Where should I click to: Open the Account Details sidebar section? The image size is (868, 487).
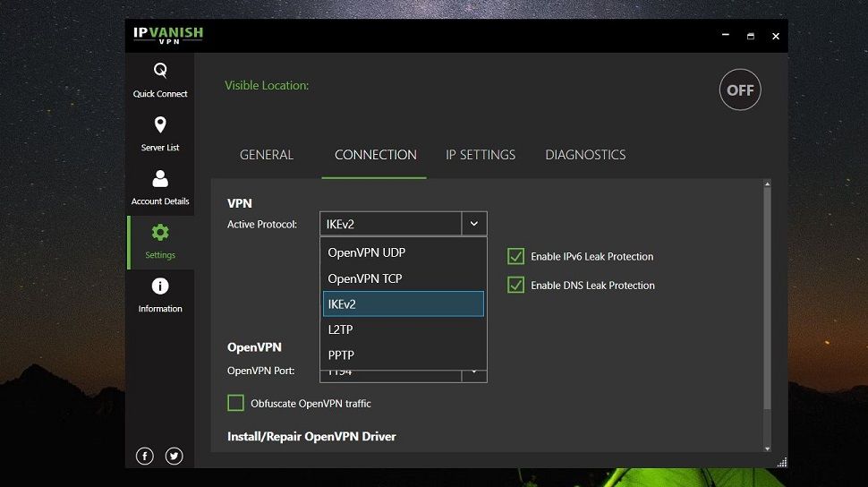click(x=160, y=187)
